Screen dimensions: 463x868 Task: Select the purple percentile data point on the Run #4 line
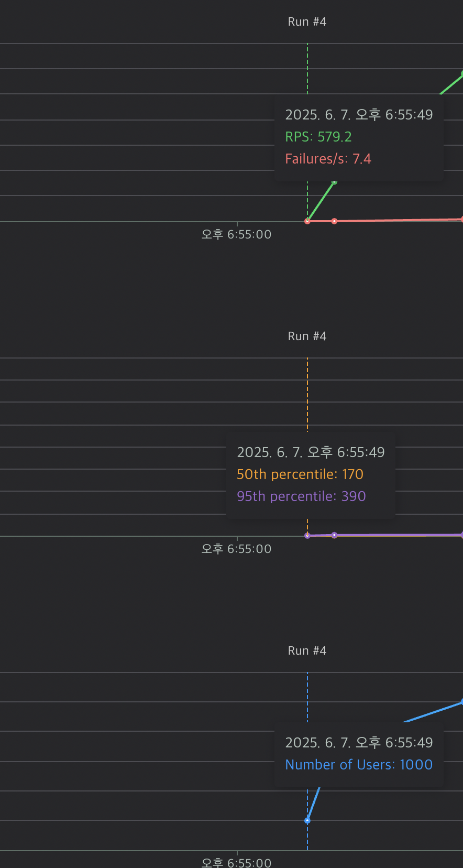pyautogui.click(x=307, y=536)
